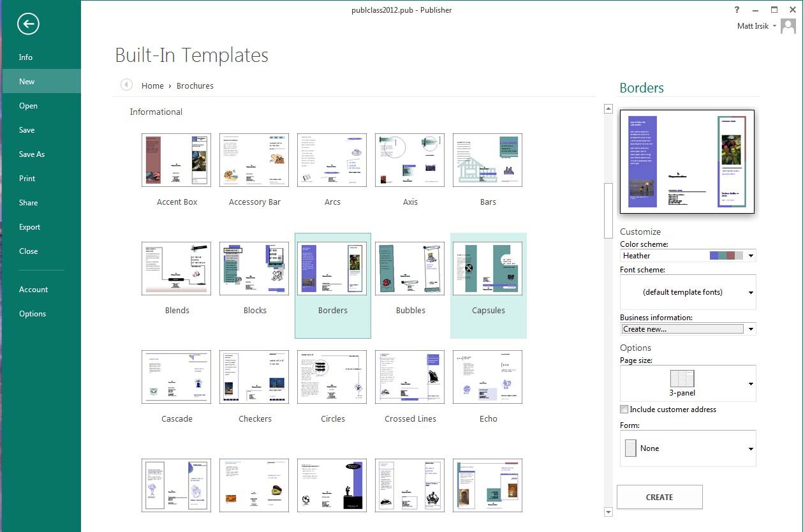Switch to Print in the sidebar

click(x=27, y=178)
